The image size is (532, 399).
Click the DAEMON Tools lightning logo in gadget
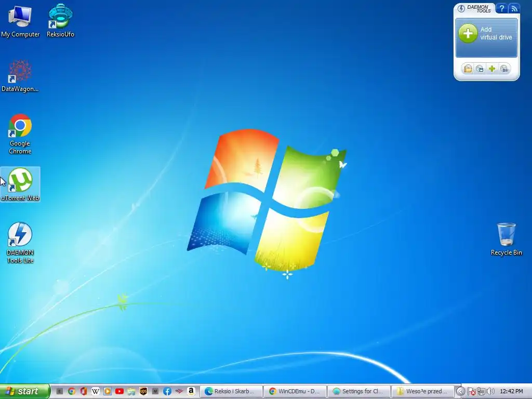pos(461,8)
